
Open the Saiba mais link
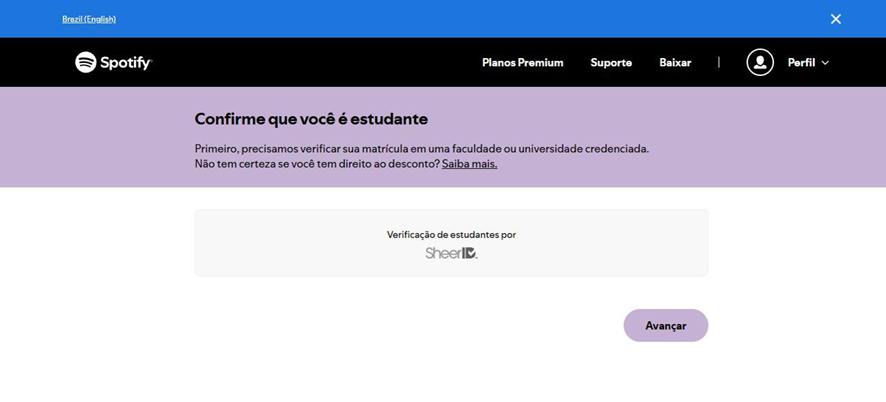470,165
